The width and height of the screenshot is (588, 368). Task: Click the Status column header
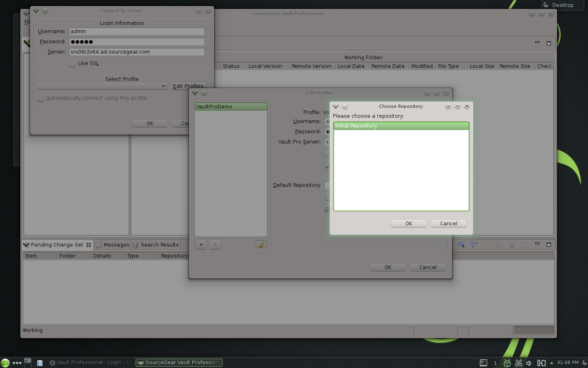pyautogui.click(x=231, y=66)
